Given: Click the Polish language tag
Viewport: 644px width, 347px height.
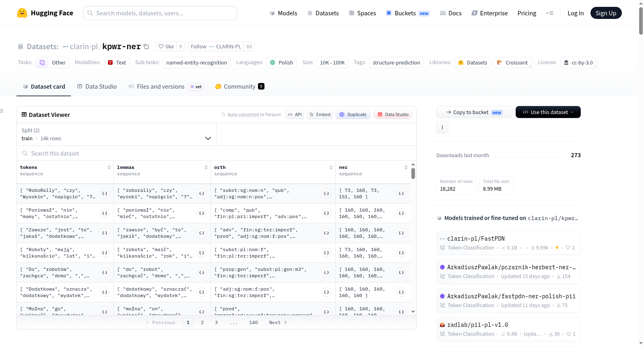Looking at the screenshot, I should 281,62.
